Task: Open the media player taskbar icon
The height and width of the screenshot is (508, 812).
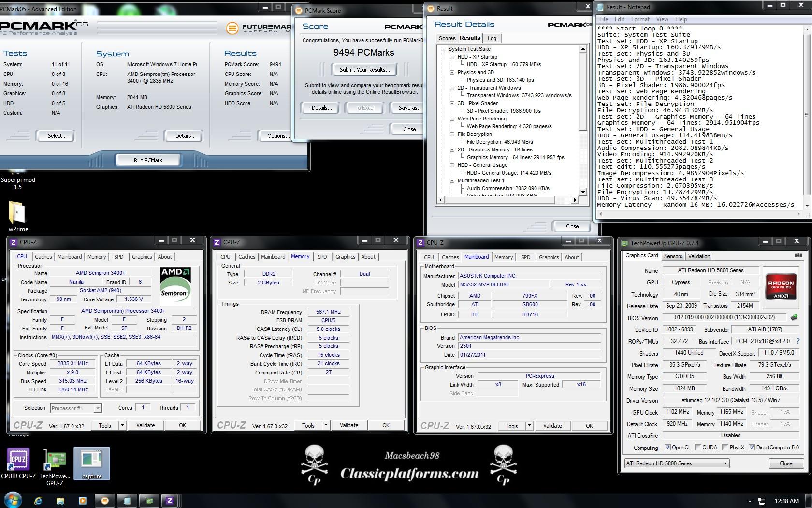Action: 82,501
